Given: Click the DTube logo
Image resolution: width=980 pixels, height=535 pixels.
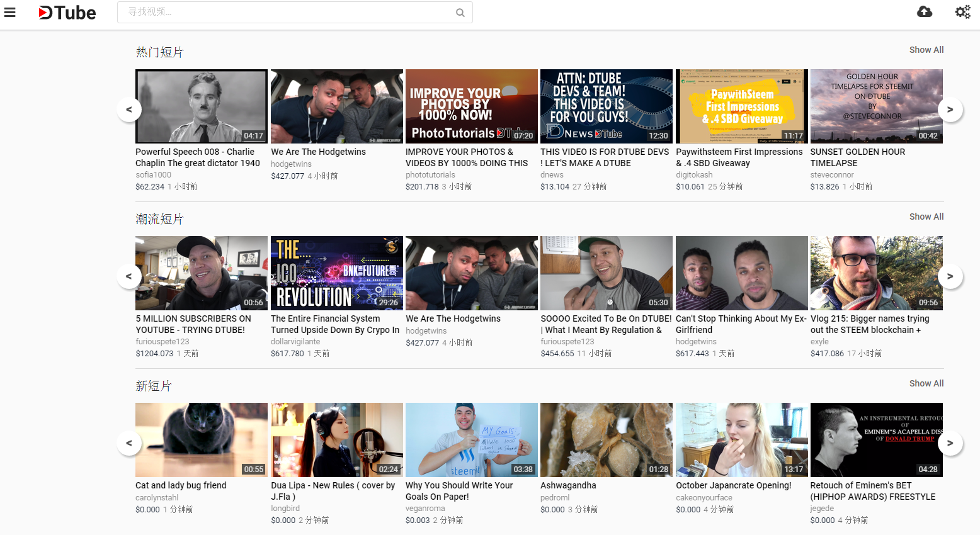Looking at the screenshot, I should click(67, 13).
